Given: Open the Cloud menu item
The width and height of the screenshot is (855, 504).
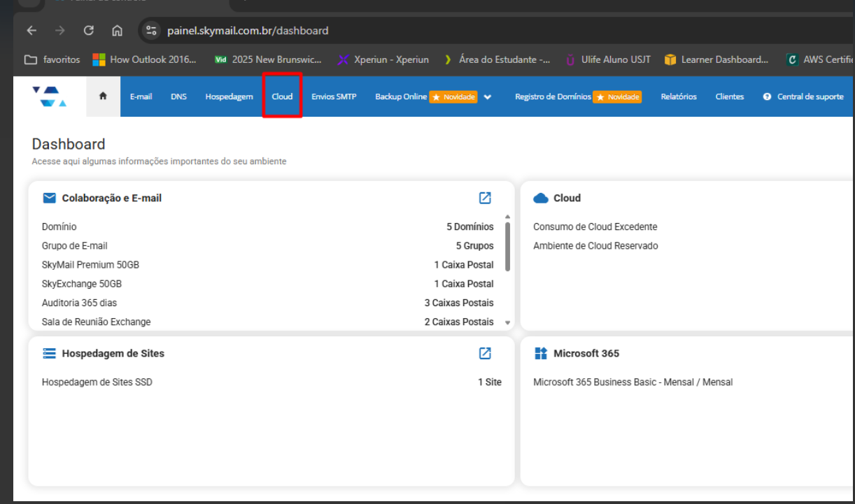Looking at the screenshot, I should click(x=282, y=96).
